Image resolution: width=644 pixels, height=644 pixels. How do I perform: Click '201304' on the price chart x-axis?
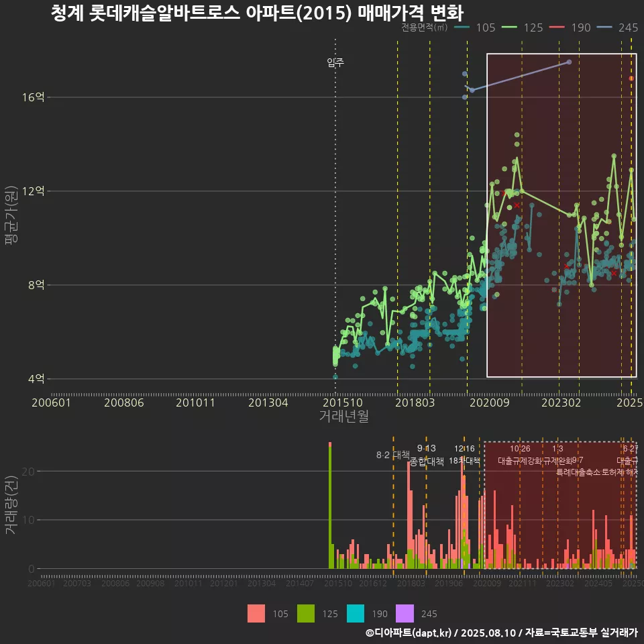268,402
